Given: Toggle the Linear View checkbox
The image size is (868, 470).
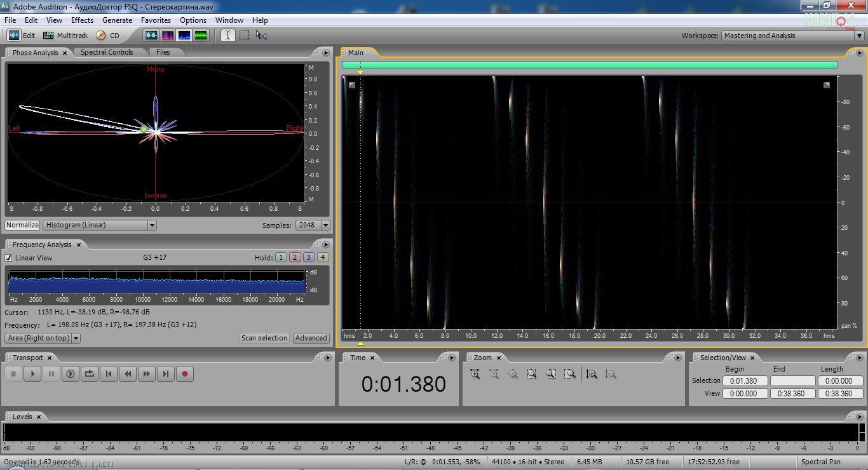Looking at the screenshot, I should [x=8, y=258].
